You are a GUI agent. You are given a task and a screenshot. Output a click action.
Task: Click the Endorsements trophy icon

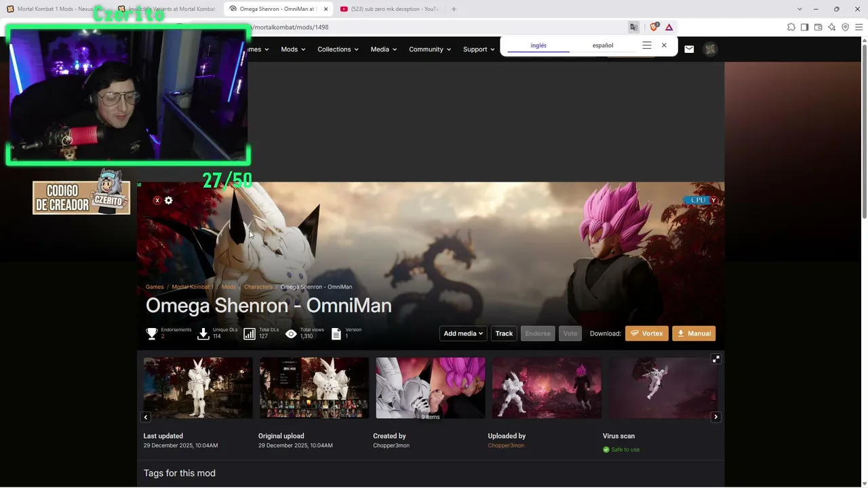click(x=152, y=333)
